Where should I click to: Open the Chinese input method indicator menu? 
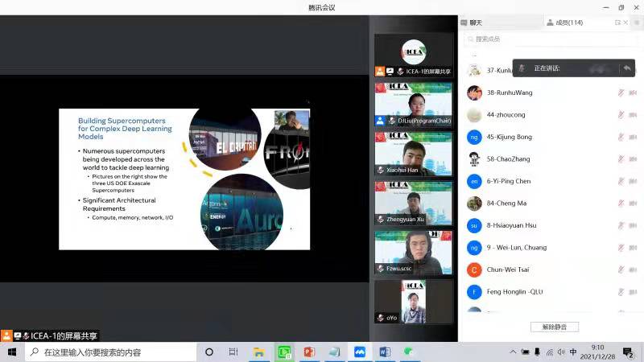point(572,352)
